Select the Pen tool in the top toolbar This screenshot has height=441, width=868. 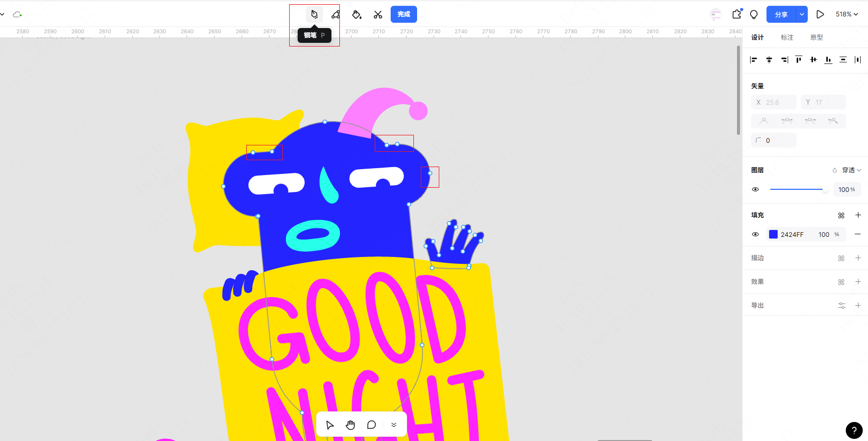pos(315,14)
